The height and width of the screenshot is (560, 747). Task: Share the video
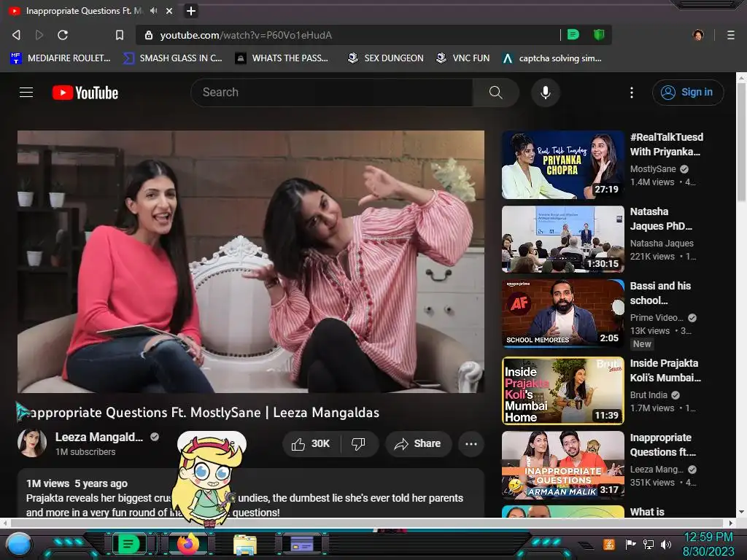pos(418,444)
